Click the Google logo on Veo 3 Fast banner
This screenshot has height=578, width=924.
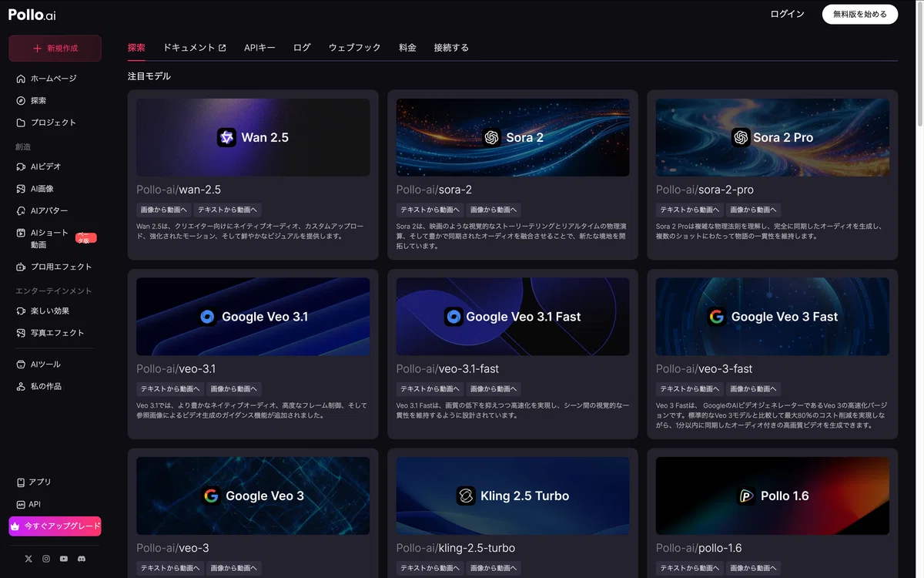tap(717, 317)
